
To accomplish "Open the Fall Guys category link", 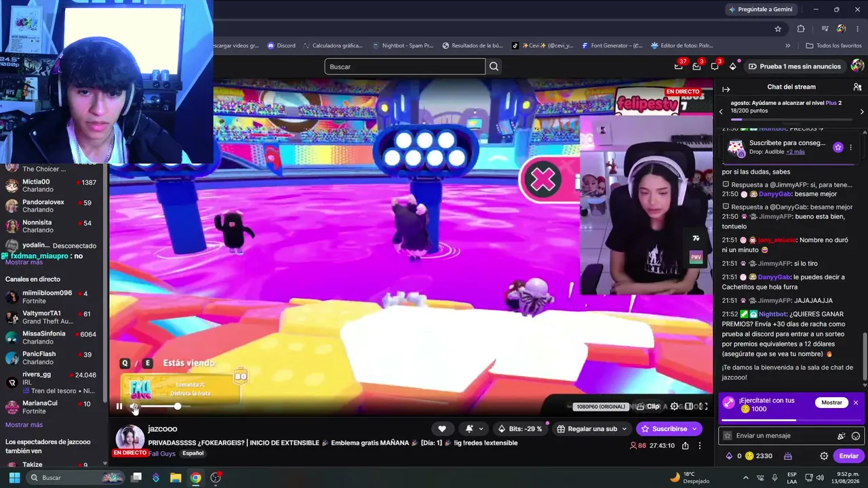I will point(162,453).
